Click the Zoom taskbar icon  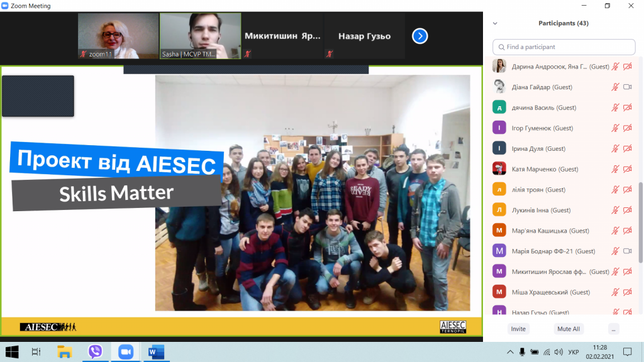pos(126,351)
